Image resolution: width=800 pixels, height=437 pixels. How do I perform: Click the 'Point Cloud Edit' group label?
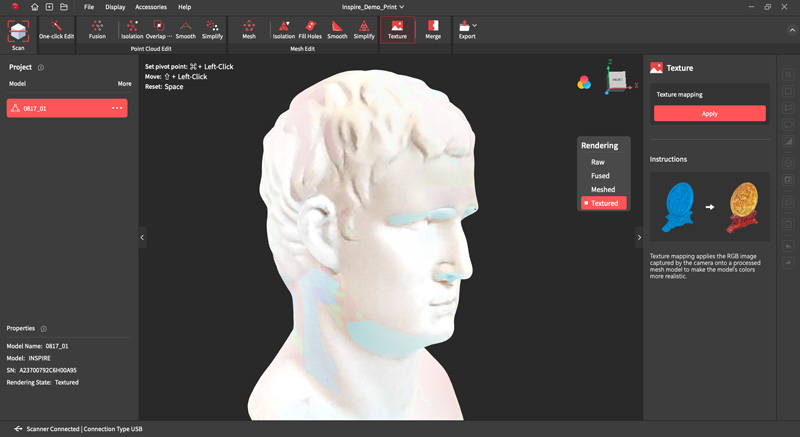point(151,49)
